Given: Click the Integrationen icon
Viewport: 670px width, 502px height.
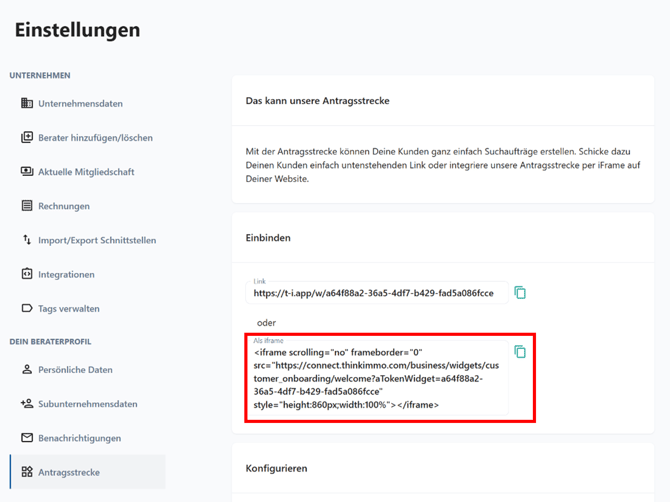Looking at the screenshot, I should coord(27,274).
